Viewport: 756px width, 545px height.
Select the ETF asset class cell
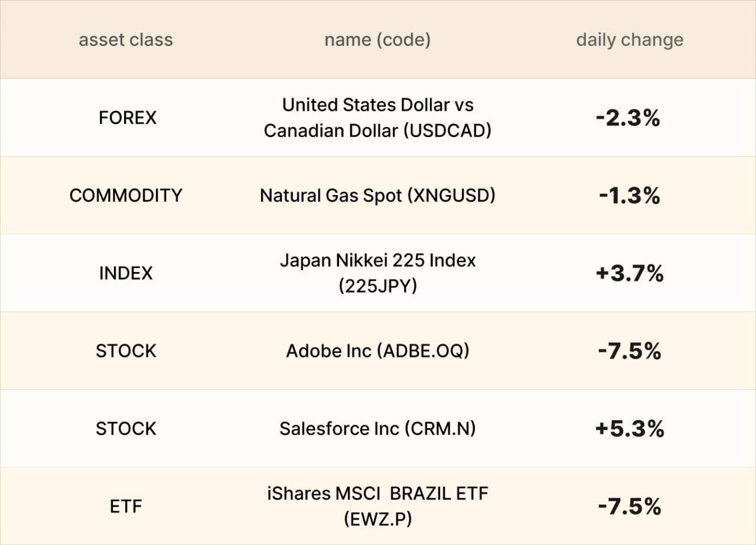[x=126, y=507]
